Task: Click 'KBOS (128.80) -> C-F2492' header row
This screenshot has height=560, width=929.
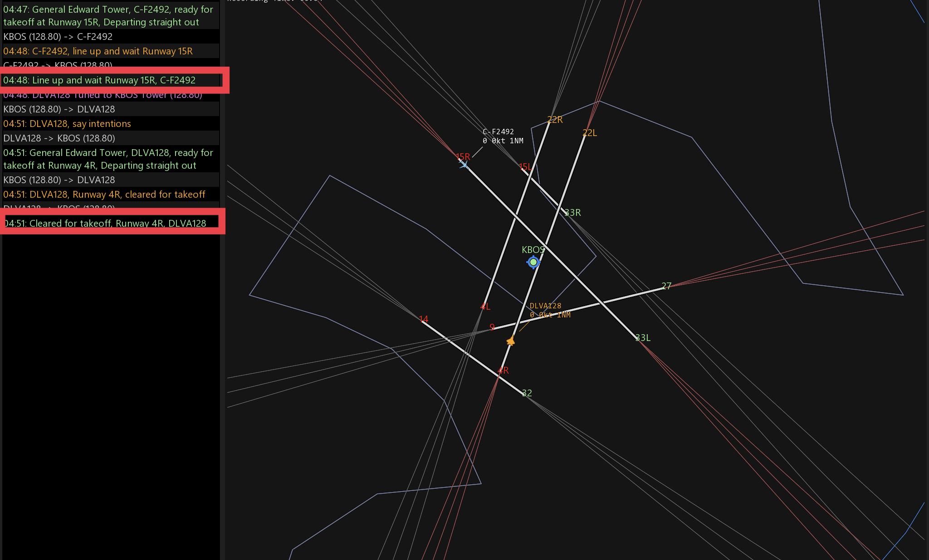Action: tap(58, 37)
